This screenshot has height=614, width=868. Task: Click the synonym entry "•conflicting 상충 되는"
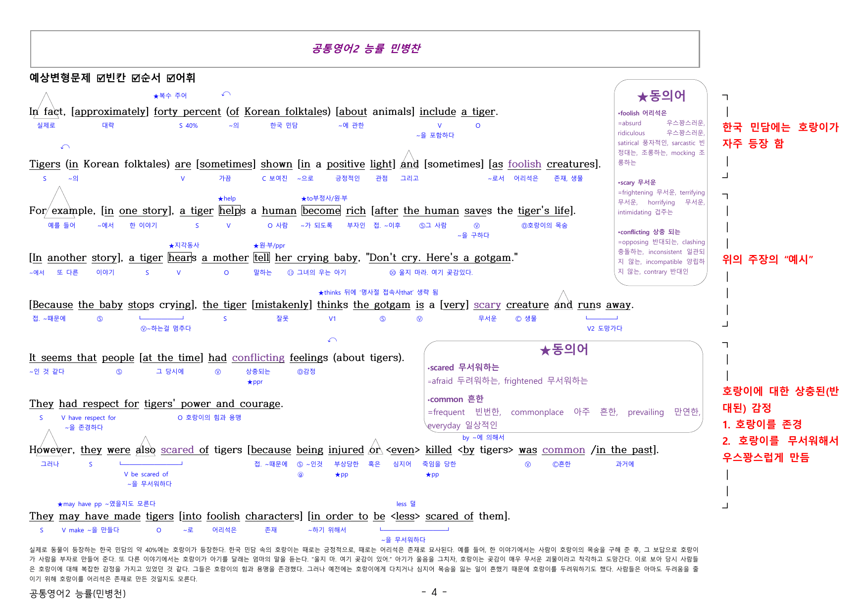point(649,232)
